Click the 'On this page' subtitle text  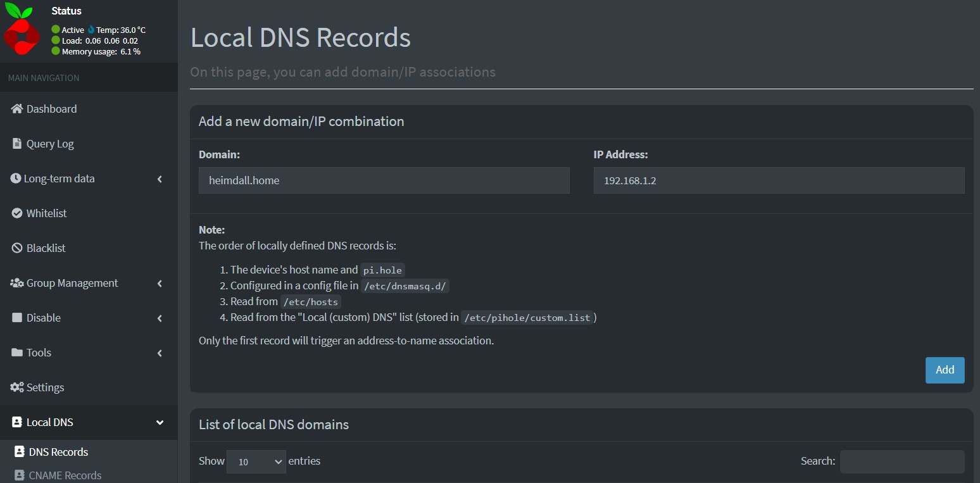[x=342, y=72]
